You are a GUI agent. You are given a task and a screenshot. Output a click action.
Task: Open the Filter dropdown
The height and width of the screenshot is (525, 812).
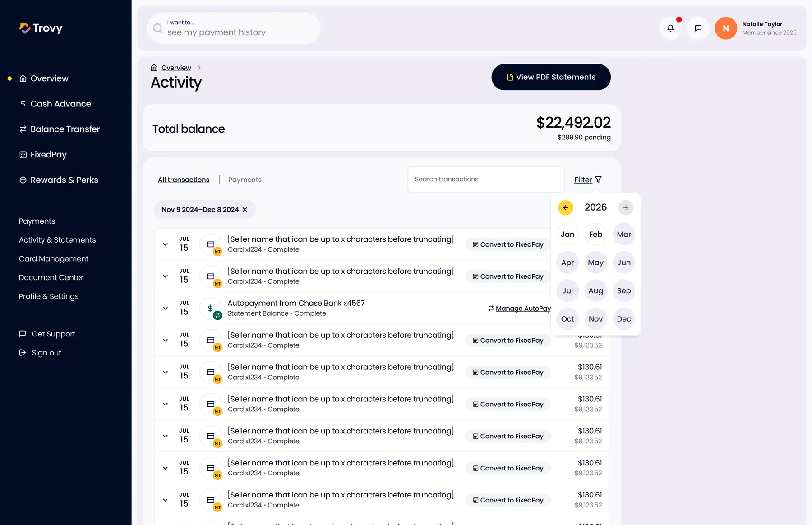click(588, 180)
